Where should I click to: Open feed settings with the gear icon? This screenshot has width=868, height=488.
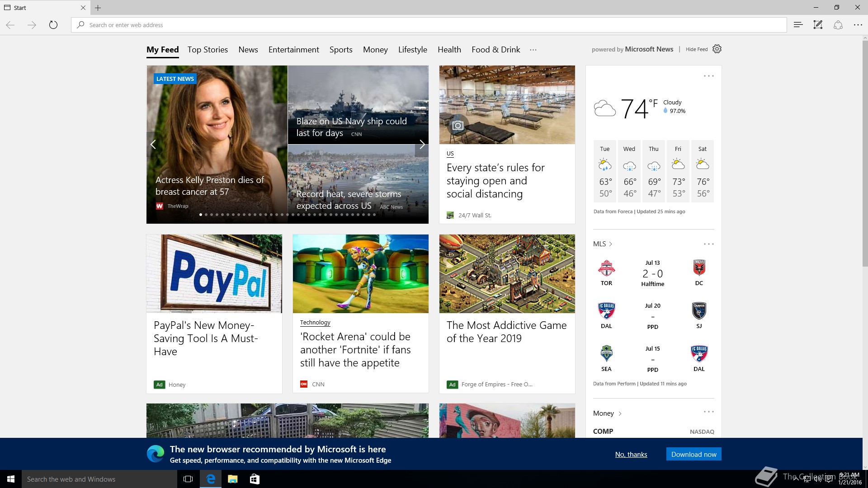(717, 49)
